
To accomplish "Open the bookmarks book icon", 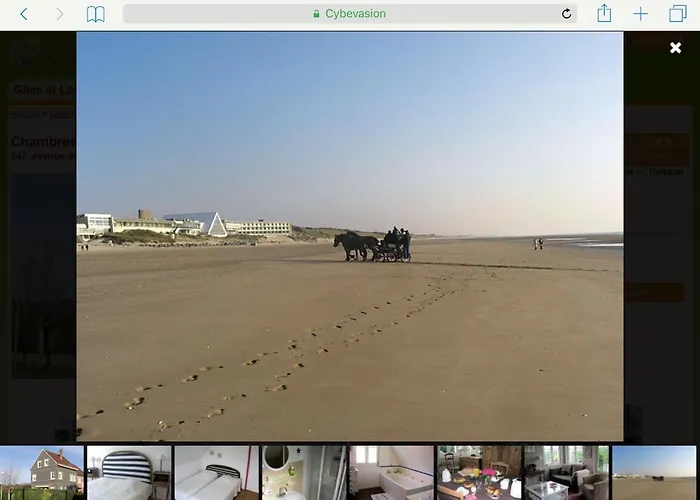I will tap(95, 14).
